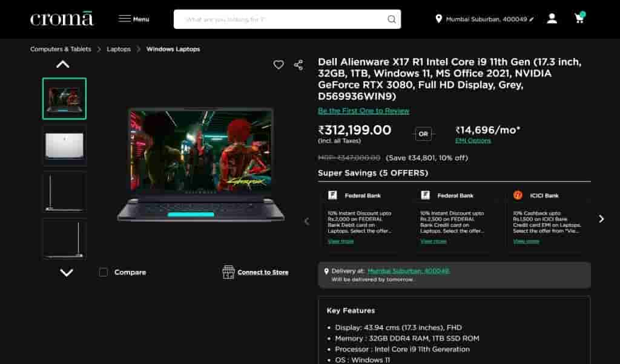Open Be the First One to Review

point(363,111)
